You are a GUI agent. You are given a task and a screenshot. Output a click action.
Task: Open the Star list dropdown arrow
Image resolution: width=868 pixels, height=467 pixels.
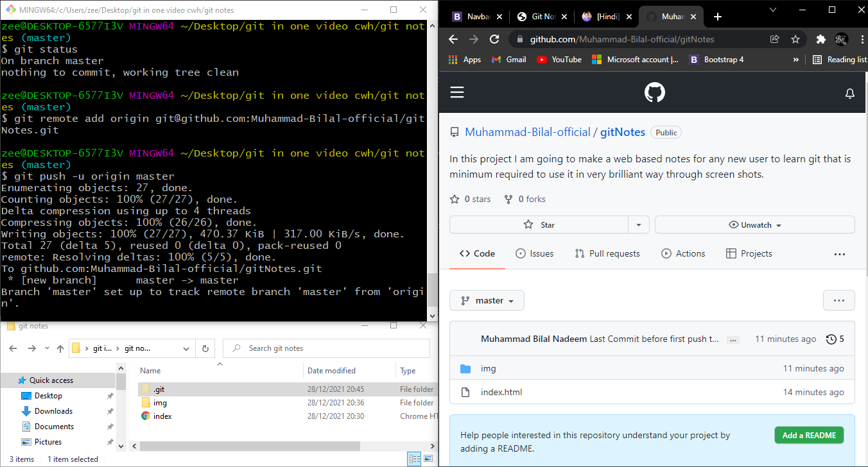click(639, 225)
